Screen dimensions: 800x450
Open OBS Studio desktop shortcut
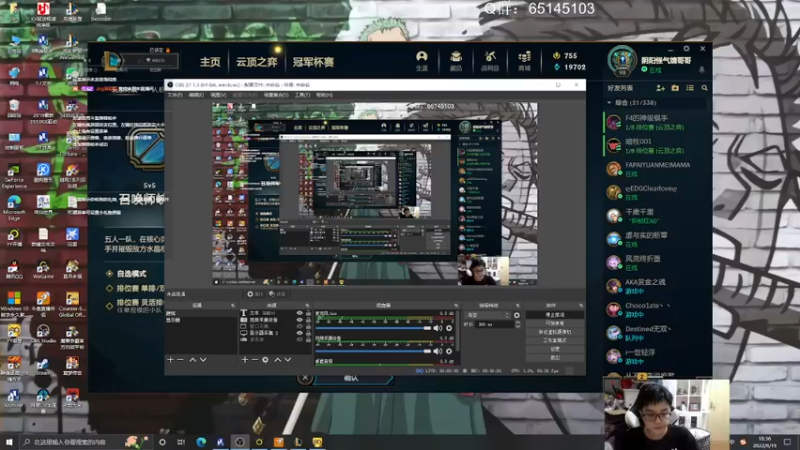pyautogui.click(x=43, y=334)
